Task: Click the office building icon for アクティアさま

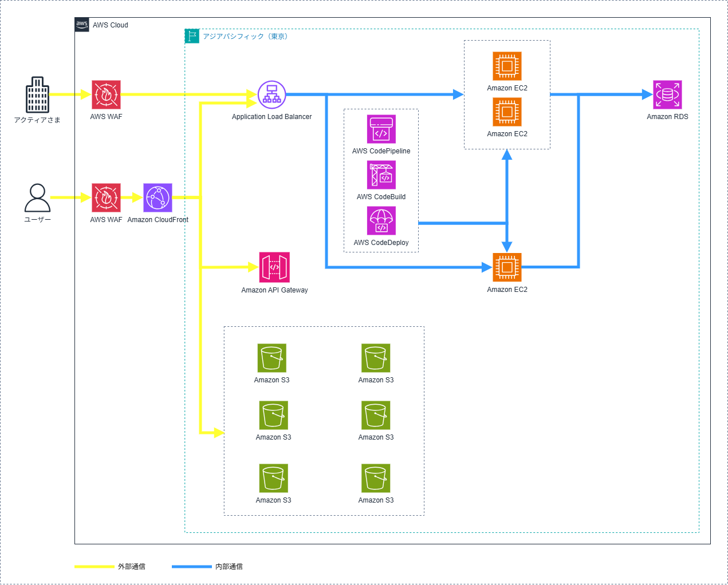Action: click(37, 94)
